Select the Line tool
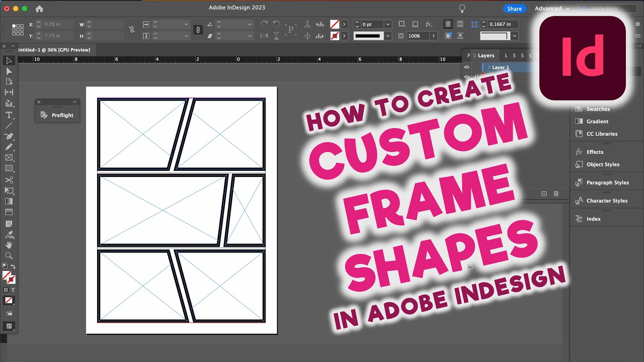The width and height of the screenshot is (644, 362). pos(9,126)
